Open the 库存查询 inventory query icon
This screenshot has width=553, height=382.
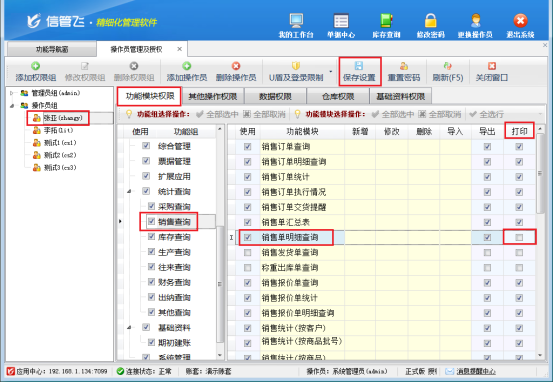point(386,20)
